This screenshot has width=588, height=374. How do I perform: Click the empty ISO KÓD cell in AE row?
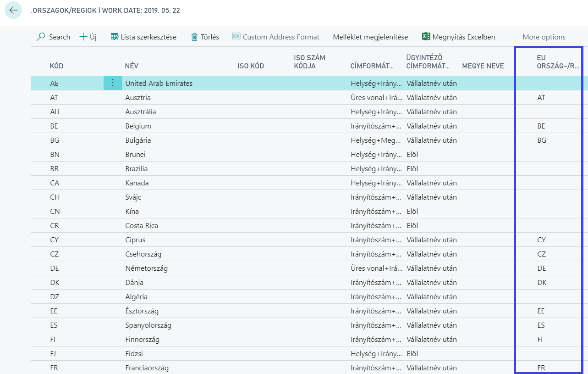coord(263,84)
